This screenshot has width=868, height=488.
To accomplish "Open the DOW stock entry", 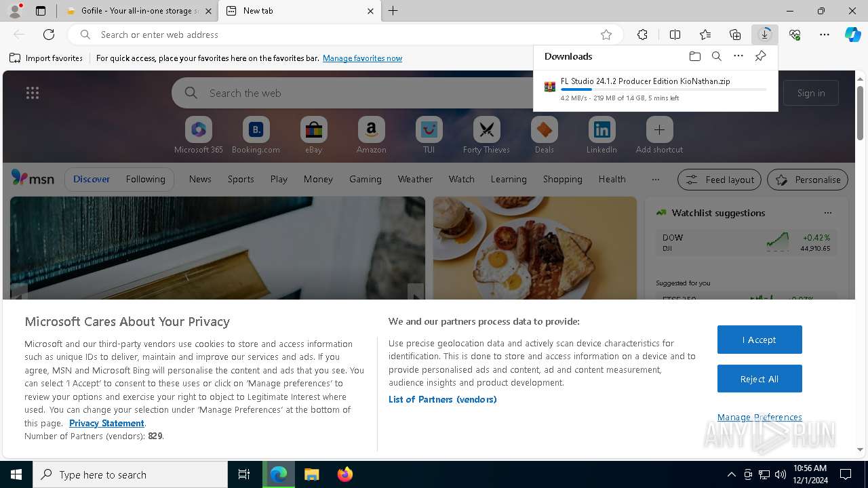I will point(747,243).
